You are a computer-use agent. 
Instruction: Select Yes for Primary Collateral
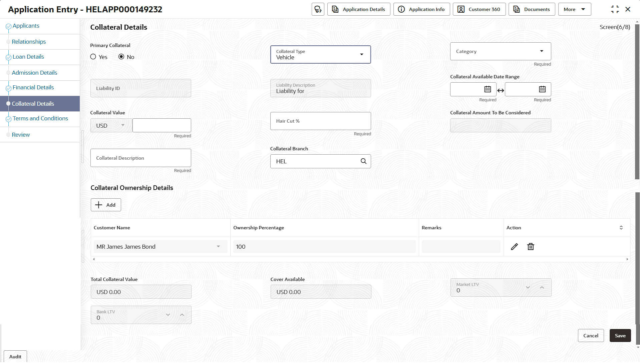(x=93, y=57)
